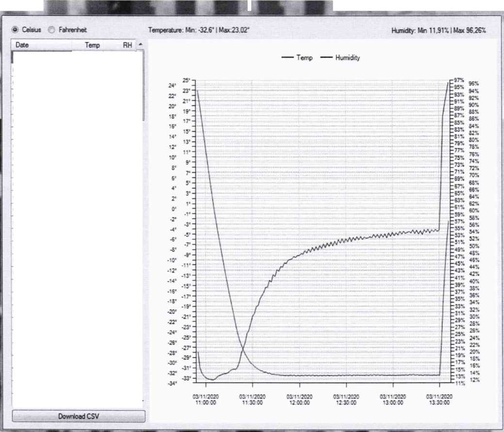Click the Temperature Min/Max summary text
504x432 pixels.
pos(199,30)
